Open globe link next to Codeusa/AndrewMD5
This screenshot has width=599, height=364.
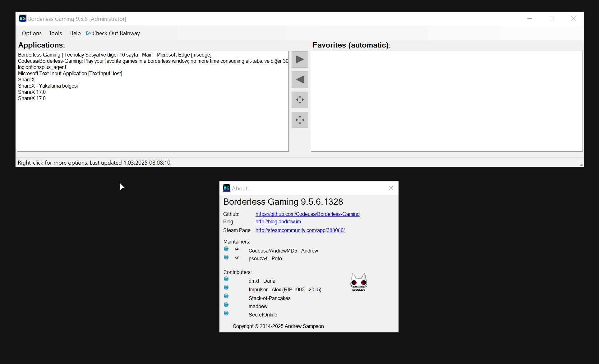coord(226,249)
